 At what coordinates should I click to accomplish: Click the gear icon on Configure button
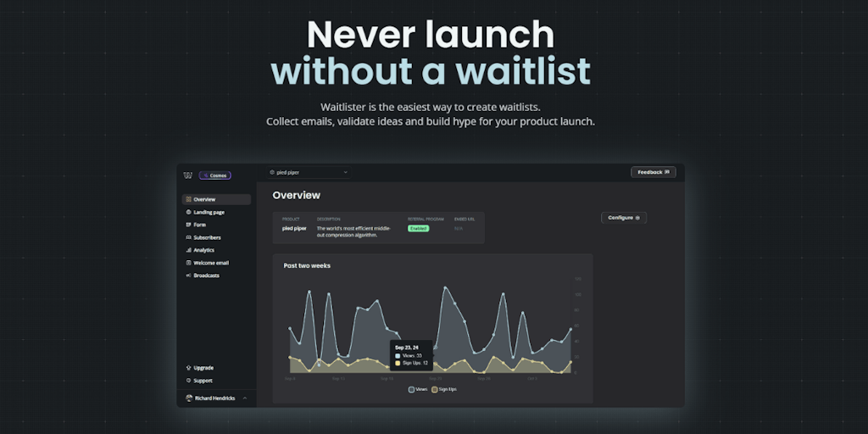[x=637, y=218]
